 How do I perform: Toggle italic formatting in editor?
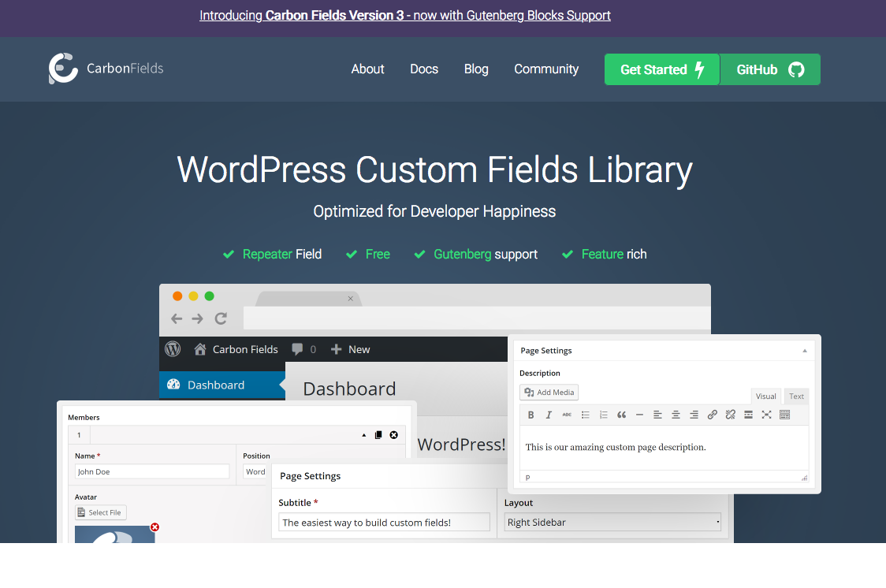pos(548,415)
